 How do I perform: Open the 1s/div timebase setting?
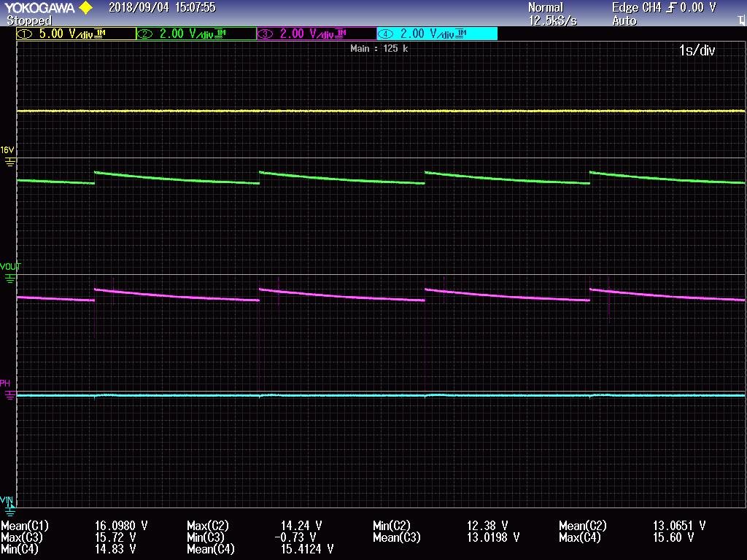(x=697, y=50)
